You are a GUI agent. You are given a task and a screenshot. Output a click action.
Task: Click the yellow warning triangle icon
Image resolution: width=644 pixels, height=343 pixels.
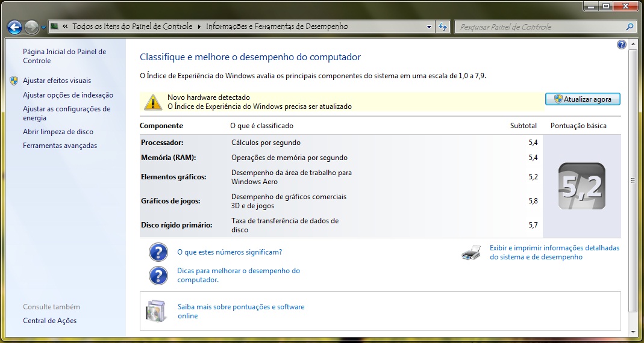point(152,102)
